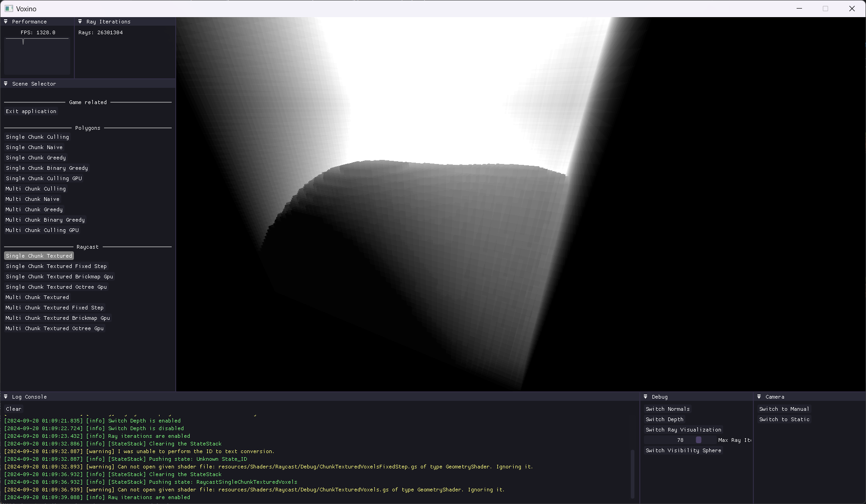Switch camera to Manual
This screenshot has width=866, height=504.
point(784,409)
